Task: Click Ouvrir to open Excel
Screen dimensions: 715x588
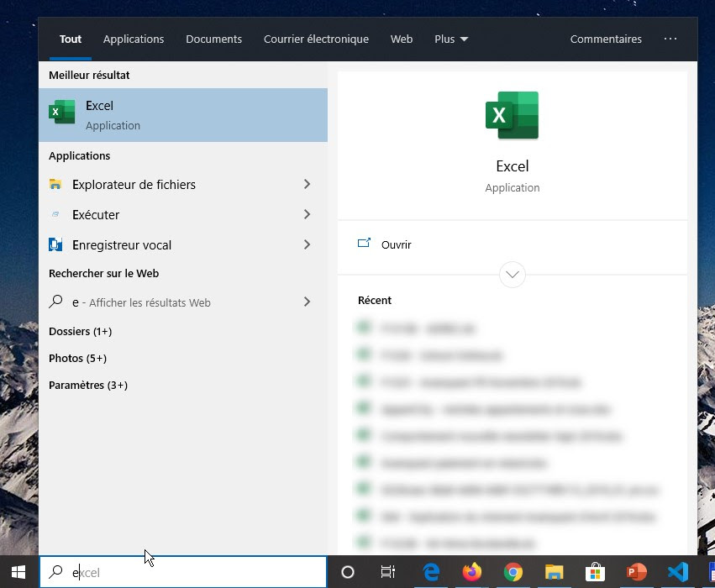Action: [396, 244]
